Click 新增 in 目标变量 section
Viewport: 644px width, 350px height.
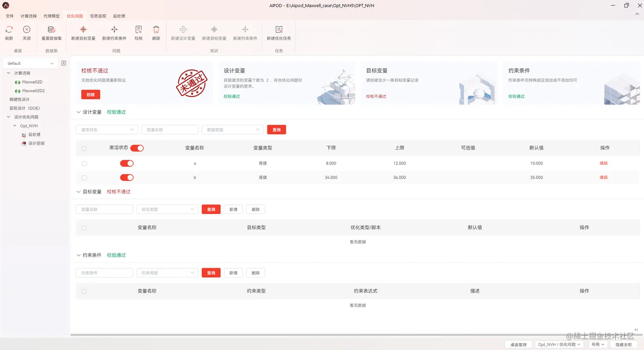[233, 209]
